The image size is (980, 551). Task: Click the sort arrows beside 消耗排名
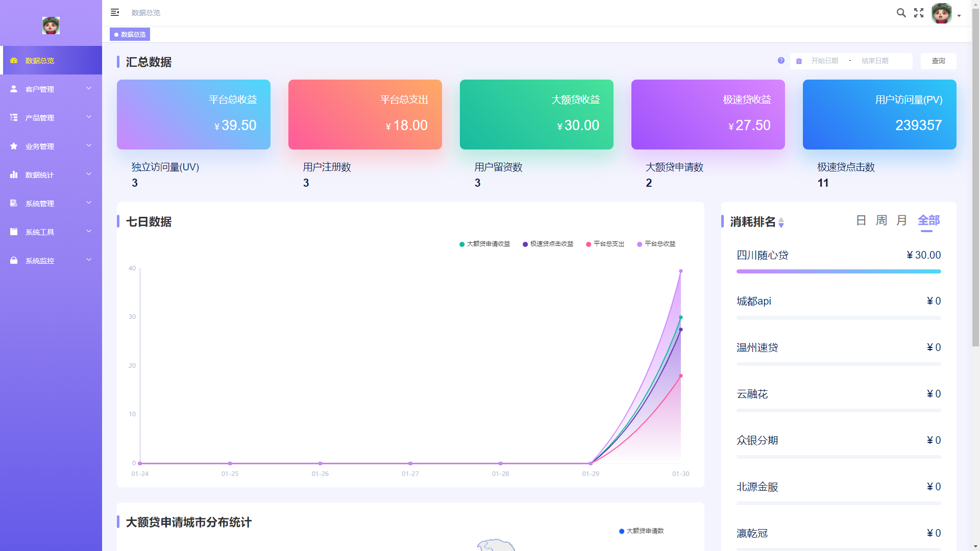[781, 222]
